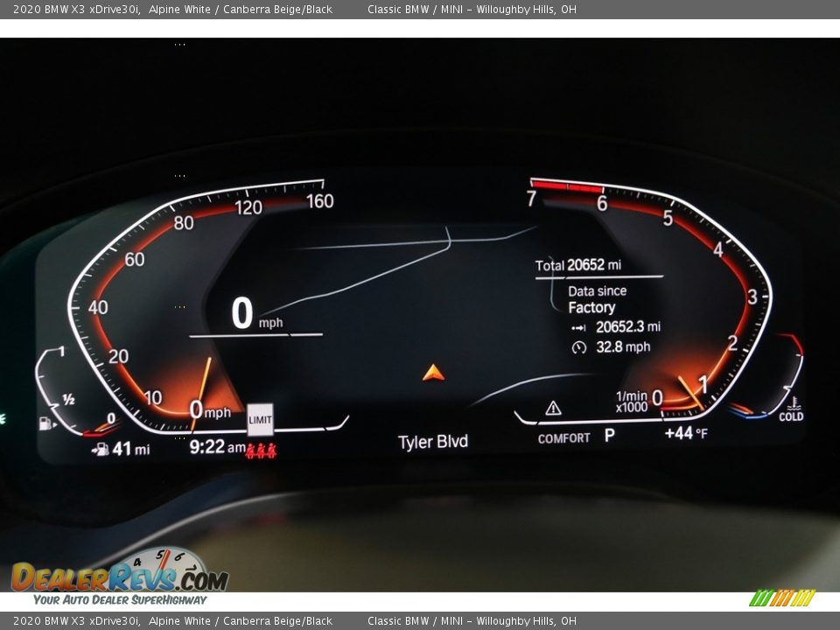
Task: Click the top caption '2020 BMW X3 xDrive30i'
Action: click(77, 9)
